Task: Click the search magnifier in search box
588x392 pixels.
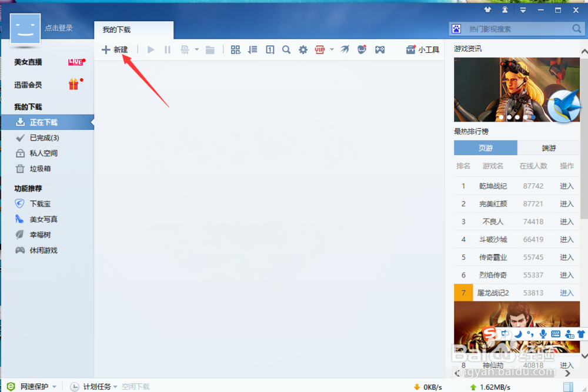Action: [x=577, y=28]
